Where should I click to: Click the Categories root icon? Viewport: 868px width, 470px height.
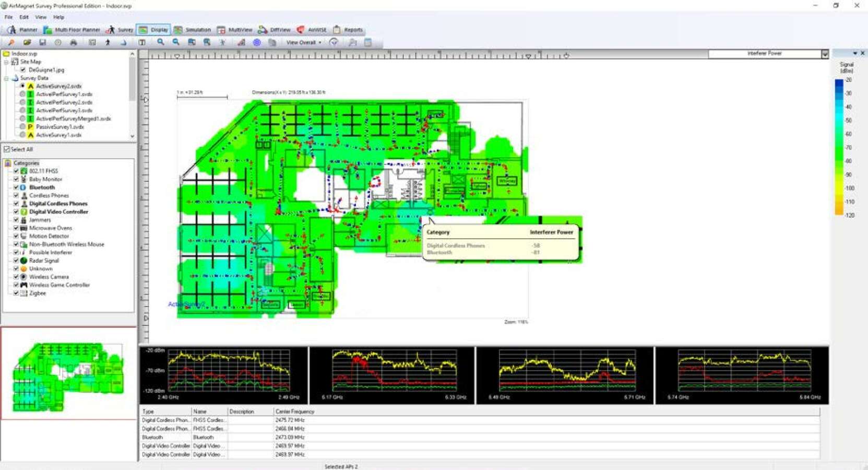click(x=8, y=163)
